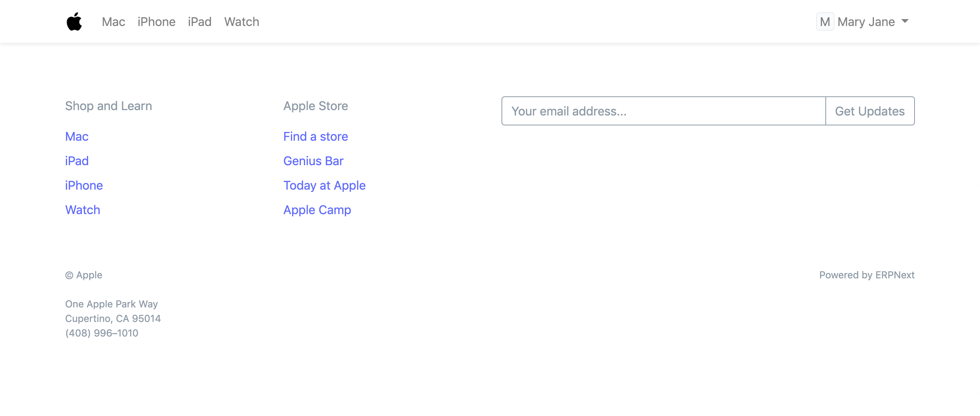Open Watch from the top navigation

[x=242, y=22]
